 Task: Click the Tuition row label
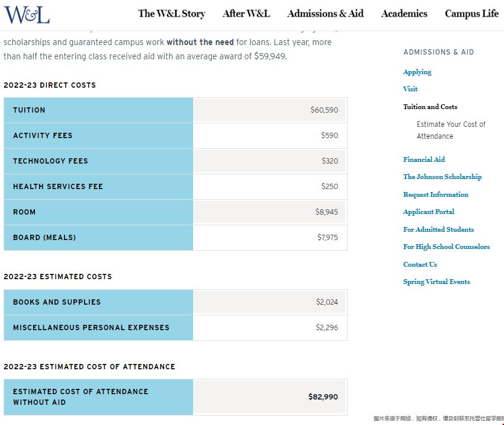pos(29,110)
